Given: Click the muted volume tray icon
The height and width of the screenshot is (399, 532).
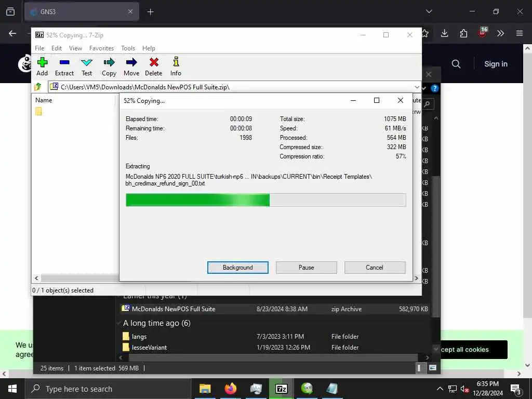Looking at the screenshot, I should (464, 389).
